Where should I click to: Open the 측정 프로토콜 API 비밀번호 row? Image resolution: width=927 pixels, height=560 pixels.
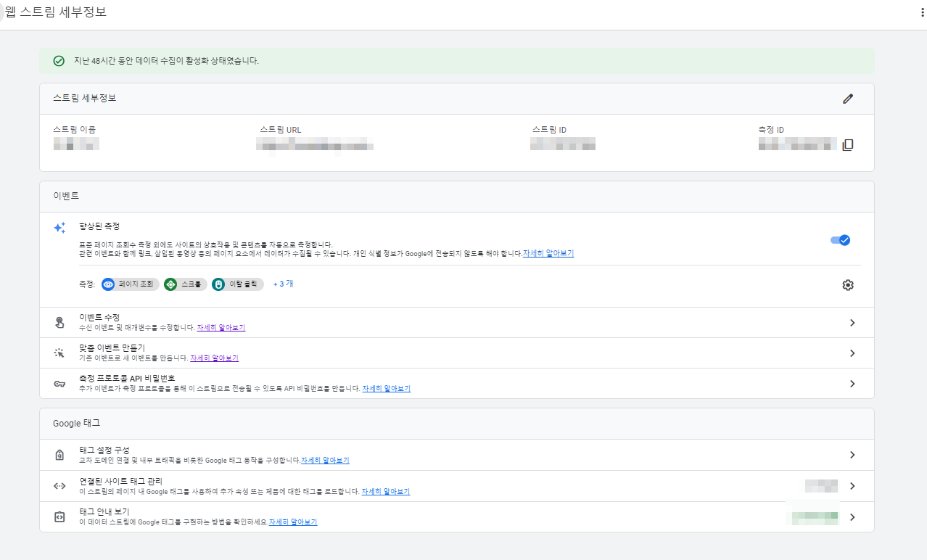point(457,384)
